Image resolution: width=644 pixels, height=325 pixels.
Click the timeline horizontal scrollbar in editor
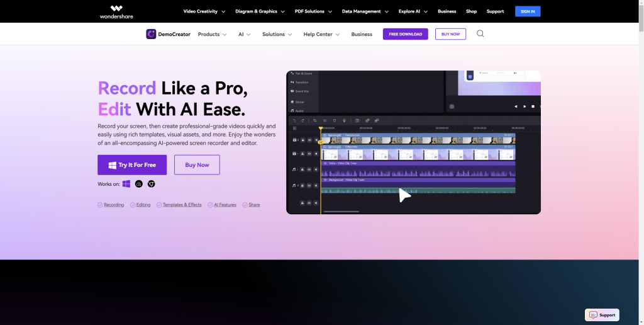tap(341, 212)
